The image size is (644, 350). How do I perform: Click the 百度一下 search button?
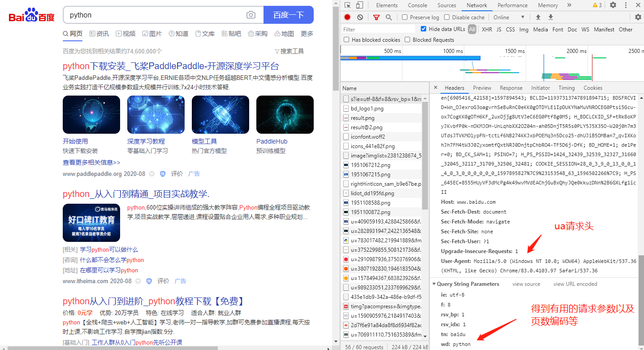288,15
